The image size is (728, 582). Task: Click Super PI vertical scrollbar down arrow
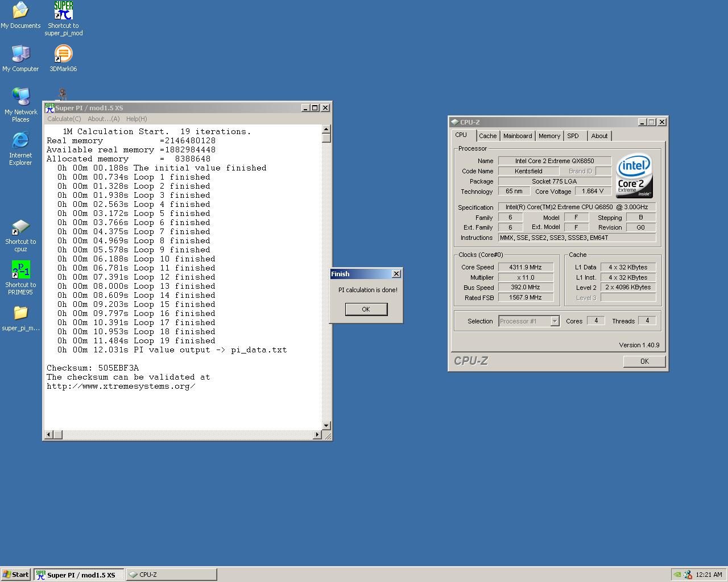(x=326, y=426)
